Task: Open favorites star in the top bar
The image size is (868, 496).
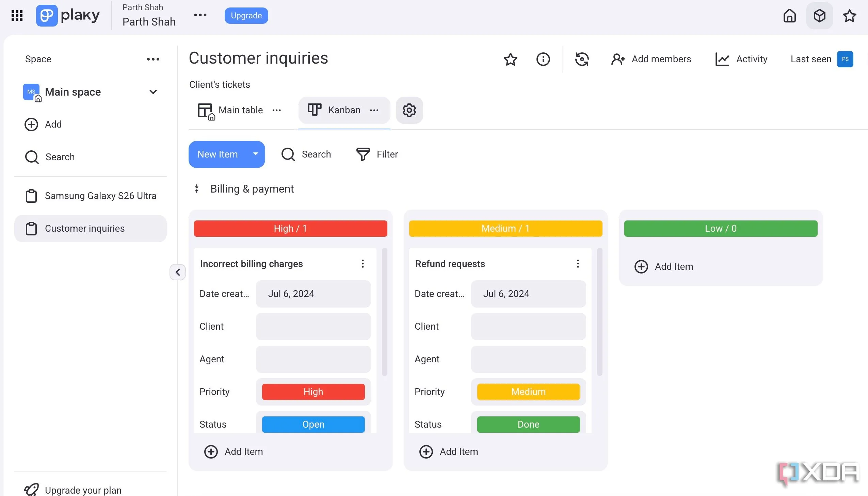Action: [x=849, y=15]
